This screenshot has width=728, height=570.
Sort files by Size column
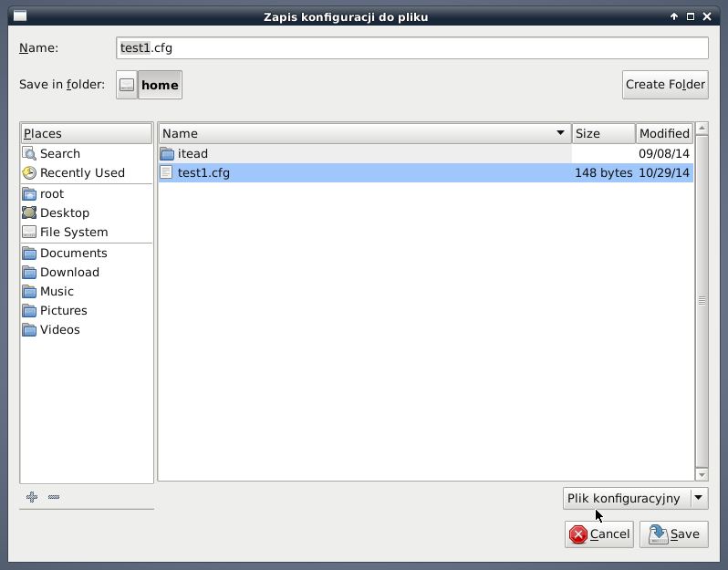pyautogui.click(x=602, y=134)
